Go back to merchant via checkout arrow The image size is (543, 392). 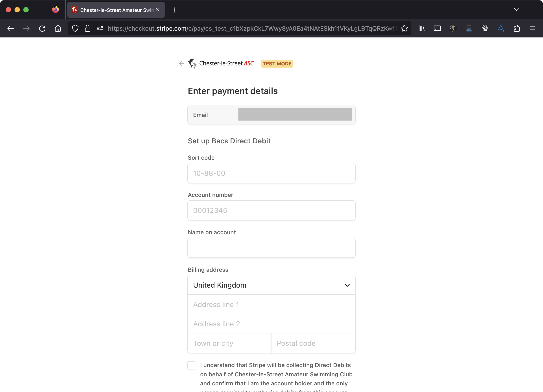[181, 63]
